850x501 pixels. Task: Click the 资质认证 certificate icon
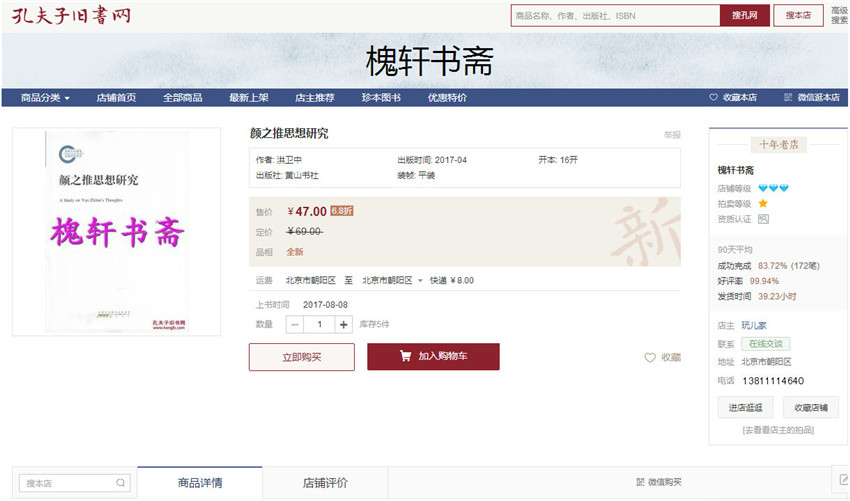coord(763,218)
